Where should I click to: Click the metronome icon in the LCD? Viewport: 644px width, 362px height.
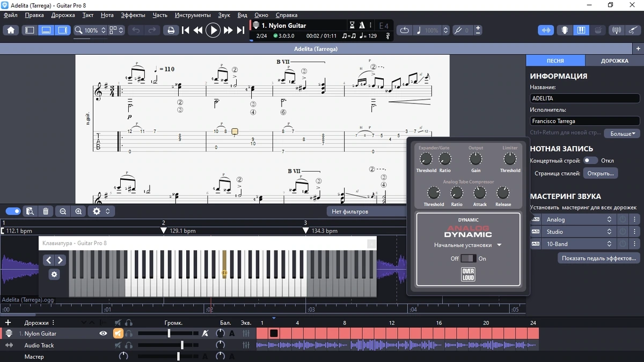[x=362, y=25]
